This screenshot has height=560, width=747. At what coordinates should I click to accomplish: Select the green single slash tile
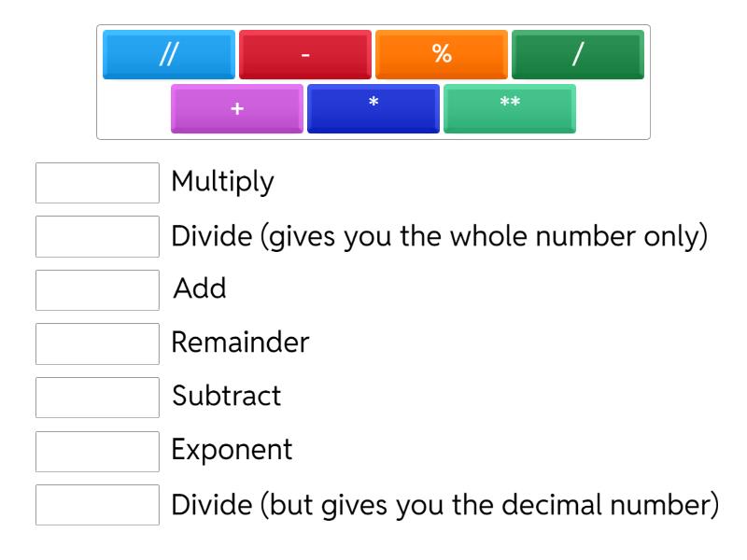[578, 54]
